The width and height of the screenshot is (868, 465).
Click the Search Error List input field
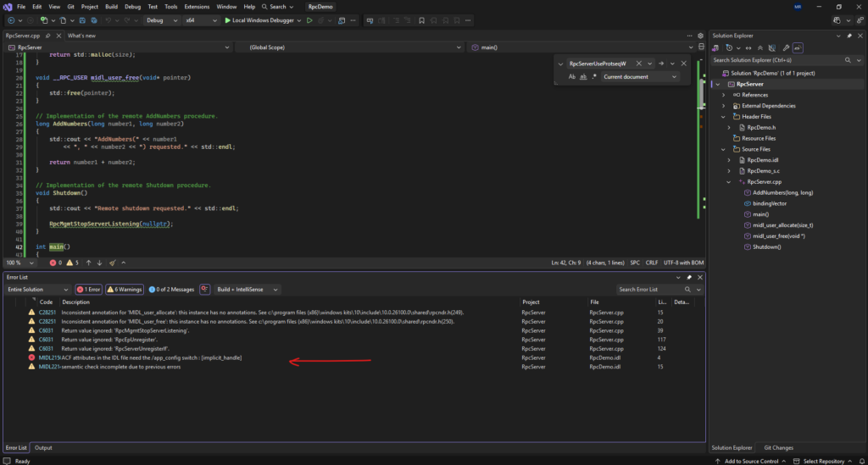(650, 289)
